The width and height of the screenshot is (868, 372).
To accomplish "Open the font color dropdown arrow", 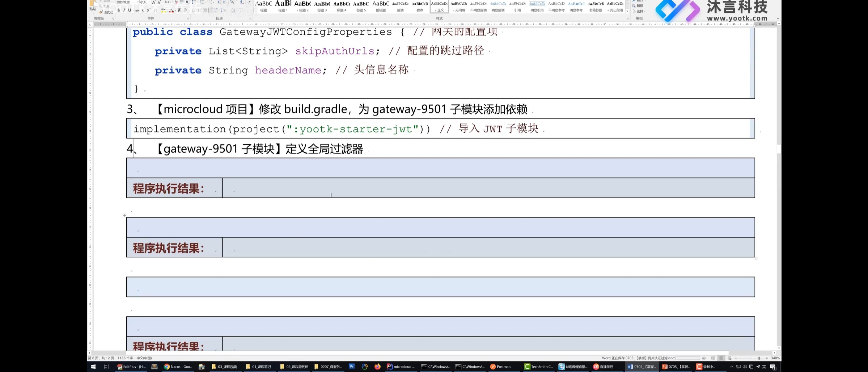I will [x=175, y=10].
